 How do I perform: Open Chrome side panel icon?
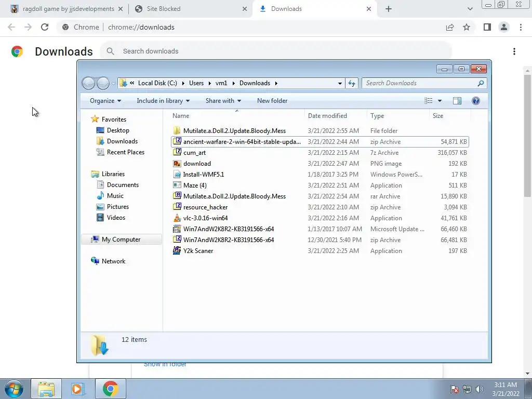pos(487,27)
